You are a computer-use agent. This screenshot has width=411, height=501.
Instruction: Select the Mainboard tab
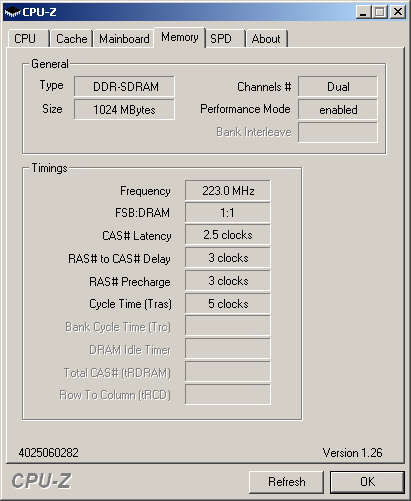pos(124,39)
